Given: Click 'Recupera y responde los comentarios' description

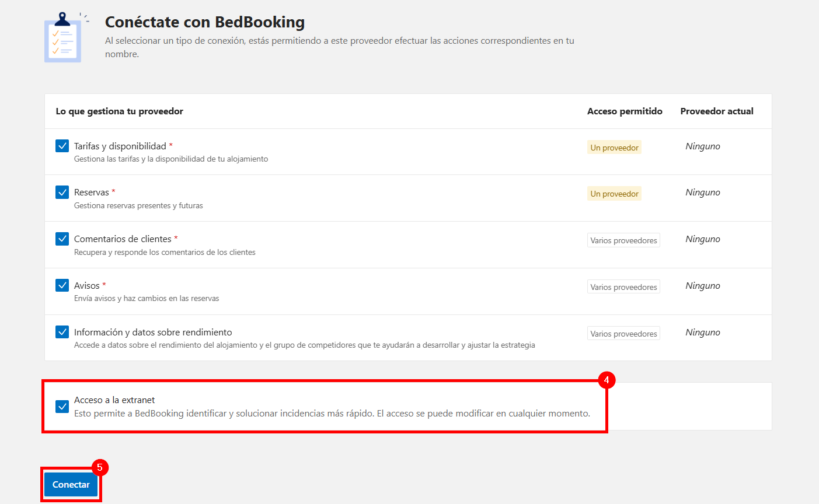Looking at the screenshot, I should [x=165, y=252].
